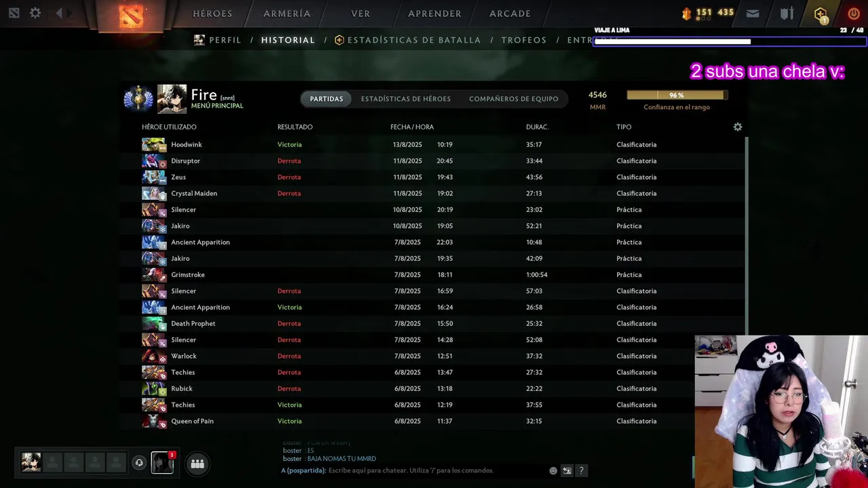The height and width of the screenshot is (488, 868).
Task: Sort by Héroe Utilizado column header
Action: click(x=169, y=127)
